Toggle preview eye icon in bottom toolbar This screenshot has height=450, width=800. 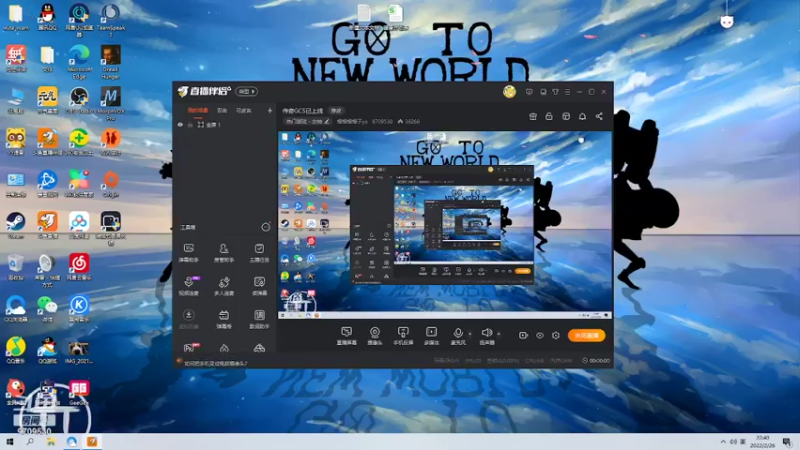pos(540,335)
